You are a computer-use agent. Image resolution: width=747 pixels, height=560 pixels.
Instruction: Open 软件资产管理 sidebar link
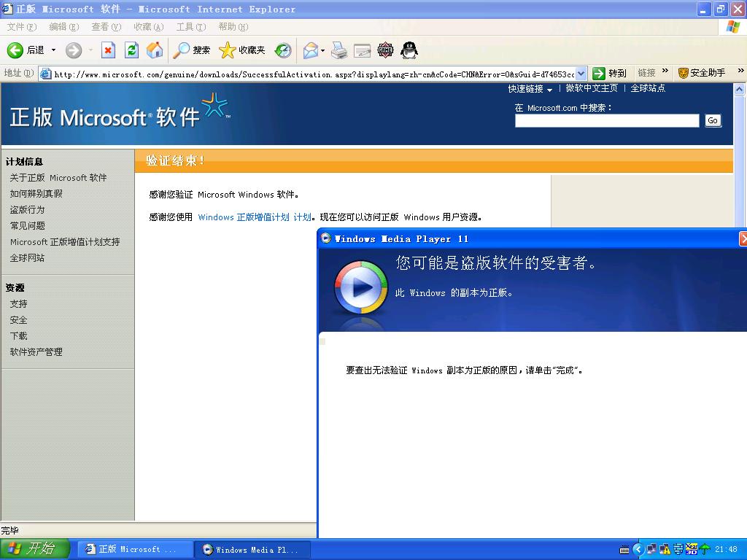coord(36,352)
